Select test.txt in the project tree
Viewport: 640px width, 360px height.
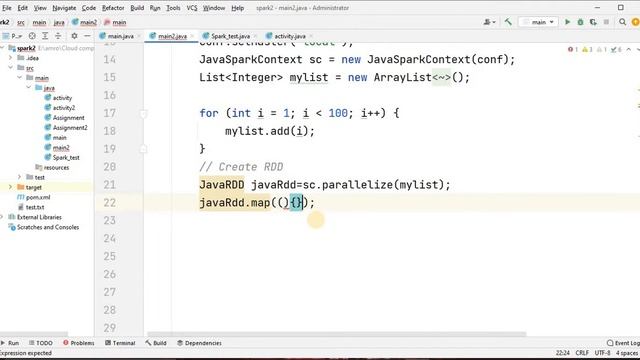click(x=31, y=207)
